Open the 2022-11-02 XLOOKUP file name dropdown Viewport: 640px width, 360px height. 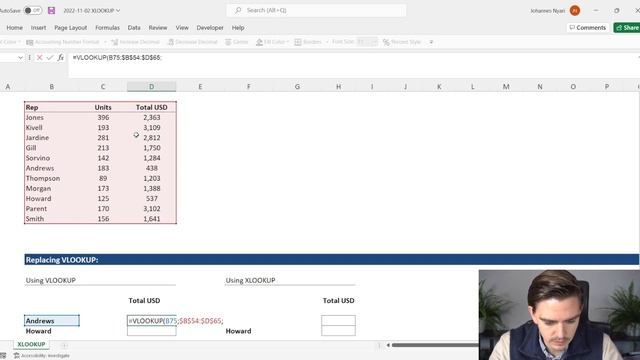click(92, 10)
